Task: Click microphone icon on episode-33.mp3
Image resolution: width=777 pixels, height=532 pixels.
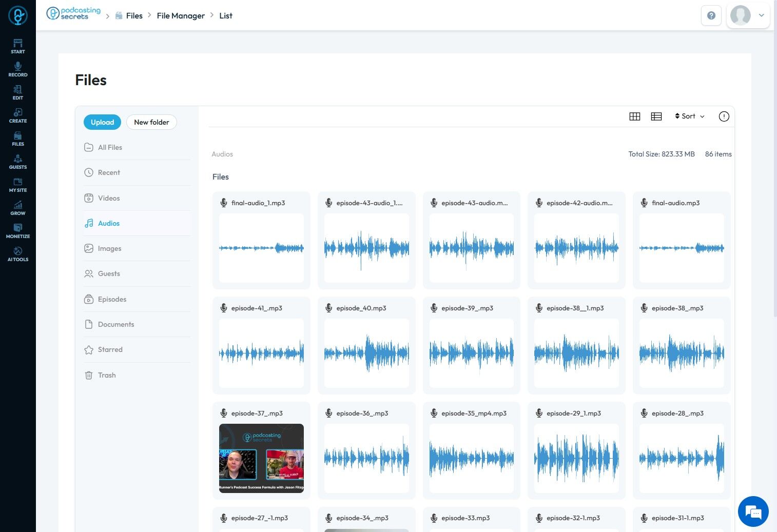Action: [434, 518]
